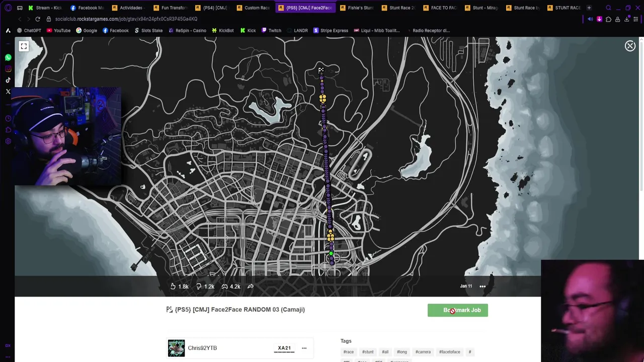The width and height of the screenshot is (644, 362).
Task: Open the three-dot menu beside Jan 11
Action: (x=482, y=287)
